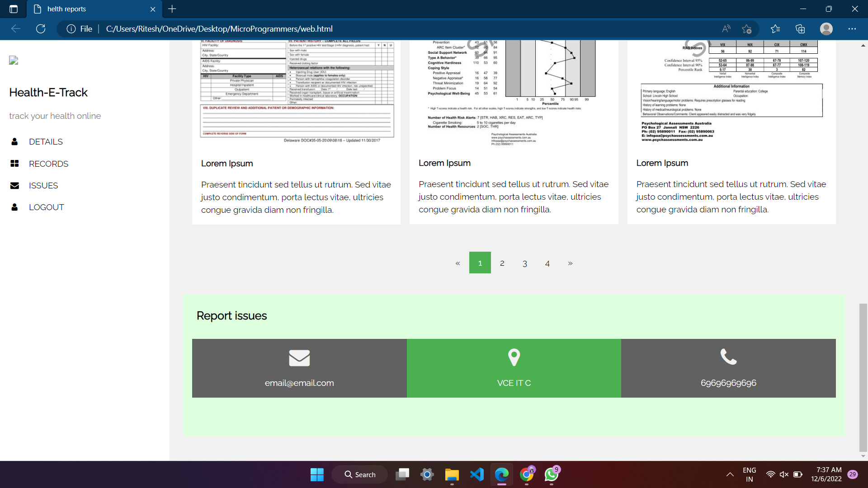
Task: Open WhatsApp from the taskbar
Action: (552, 474)
